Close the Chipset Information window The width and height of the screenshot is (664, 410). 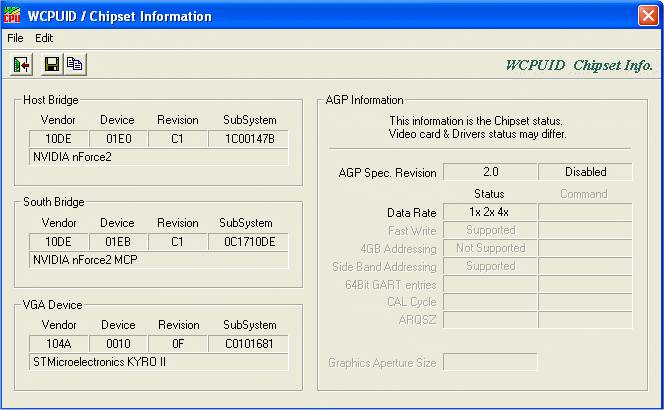point(648,16)
